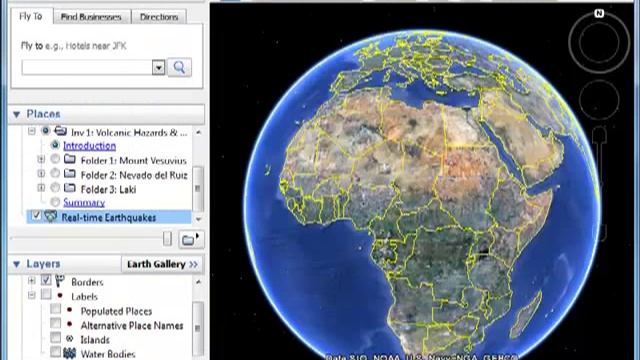Open the Summary link
640x360 pixels.
(x=84, y=202)
